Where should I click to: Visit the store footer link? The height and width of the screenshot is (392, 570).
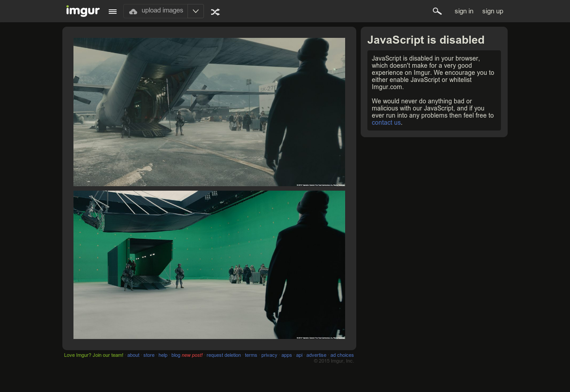pyautogui.click(x=149, y=355)
